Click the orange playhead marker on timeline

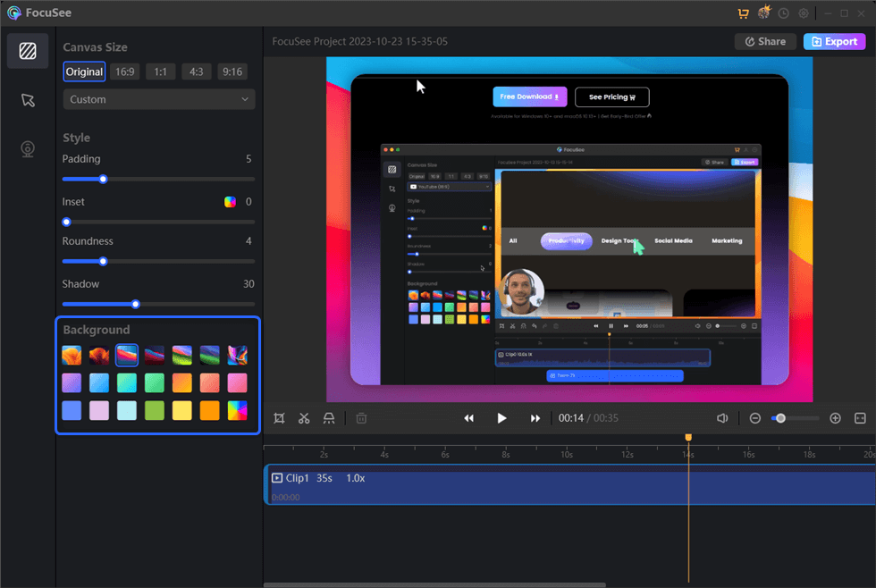tap(688, 438)
